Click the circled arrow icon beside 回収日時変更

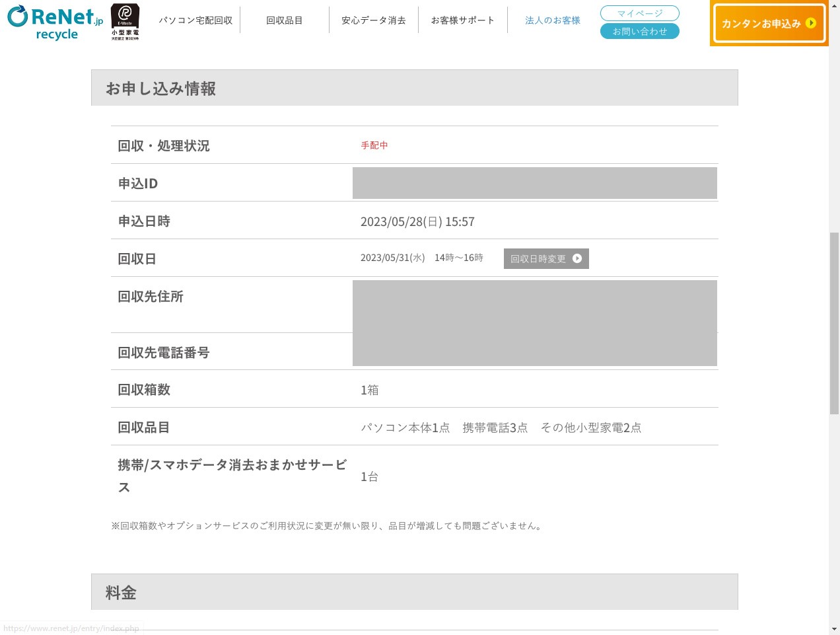(x=577, y=258)
